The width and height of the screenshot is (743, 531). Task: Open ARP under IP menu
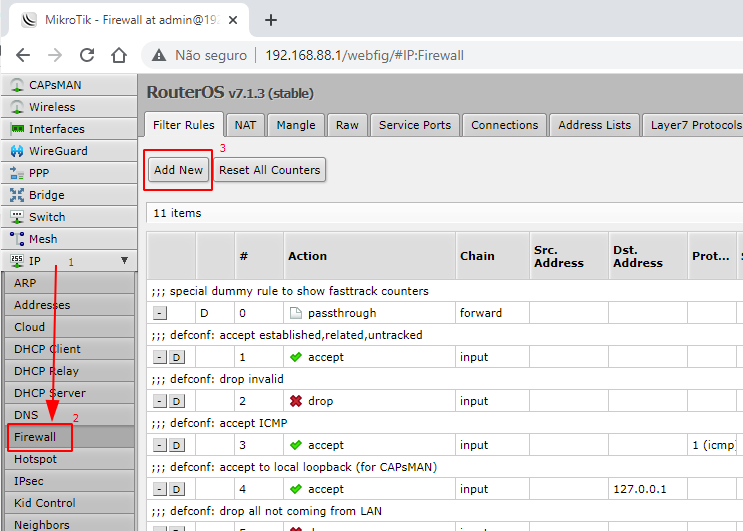coord(69,283)
